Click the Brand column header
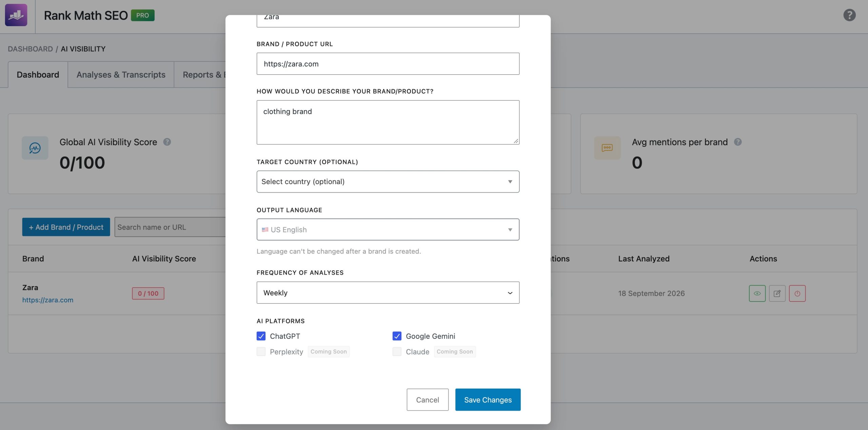Image resolution: width=868 pixels, height=430 pixels. 33,259
